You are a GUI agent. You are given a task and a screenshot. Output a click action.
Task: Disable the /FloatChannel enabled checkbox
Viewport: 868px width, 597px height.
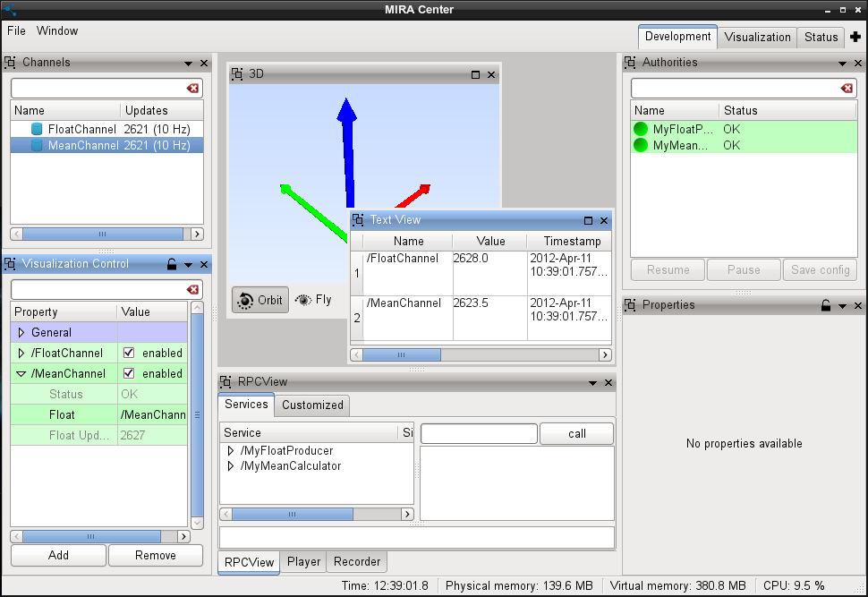[126, 353]
